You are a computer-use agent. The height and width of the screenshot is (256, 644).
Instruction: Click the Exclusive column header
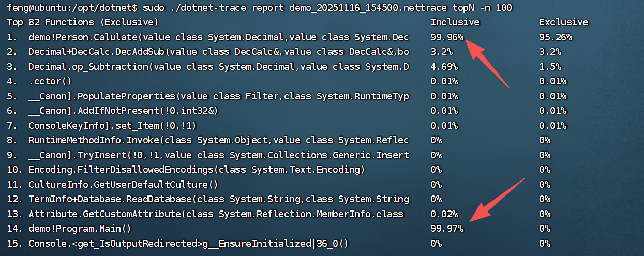[563, 22]
